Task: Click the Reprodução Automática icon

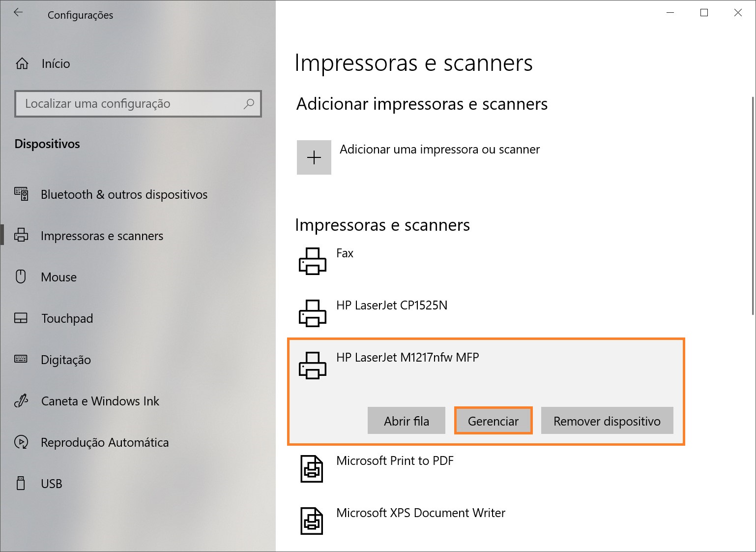Action: 21,442
